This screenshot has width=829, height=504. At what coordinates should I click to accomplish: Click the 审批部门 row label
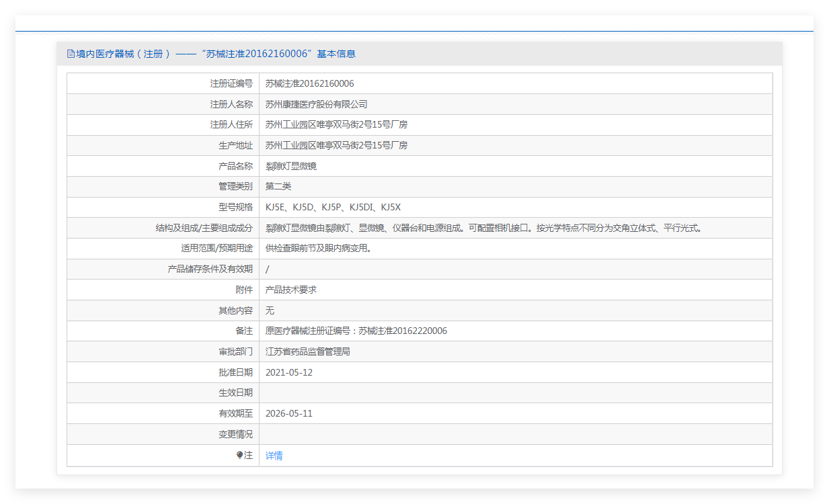pos(235,351)
